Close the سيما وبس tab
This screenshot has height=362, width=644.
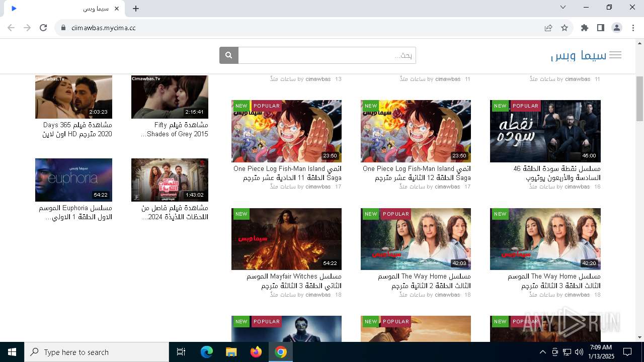click(117, 9)
